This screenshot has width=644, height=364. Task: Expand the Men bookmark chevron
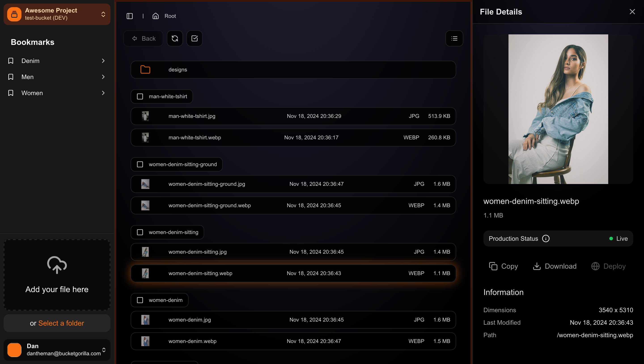103,77
